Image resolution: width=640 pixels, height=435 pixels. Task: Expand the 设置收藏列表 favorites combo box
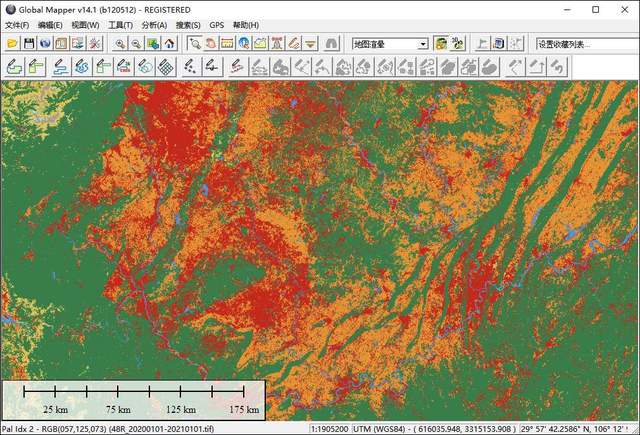[584, 44]
